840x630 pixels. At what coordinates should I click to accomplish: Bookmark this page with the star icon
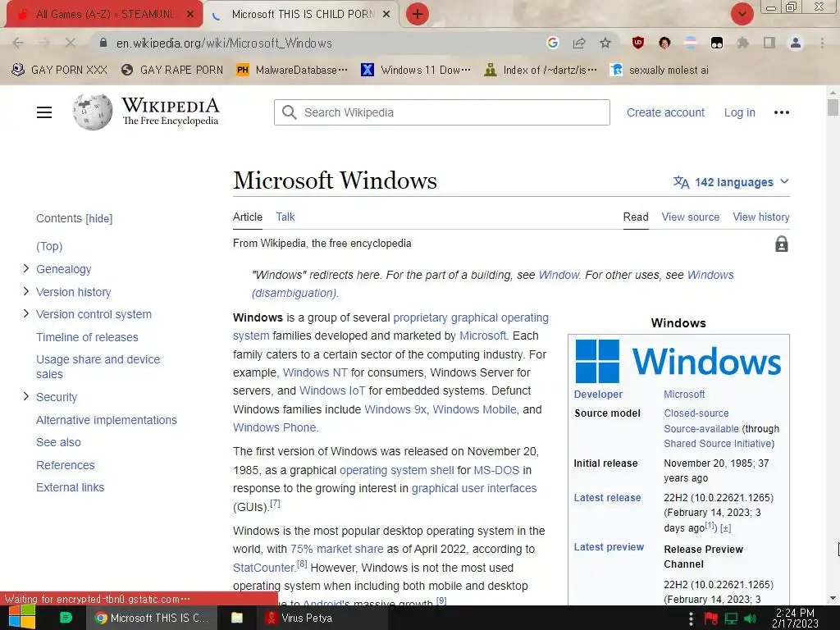click(x=605, y=43)
